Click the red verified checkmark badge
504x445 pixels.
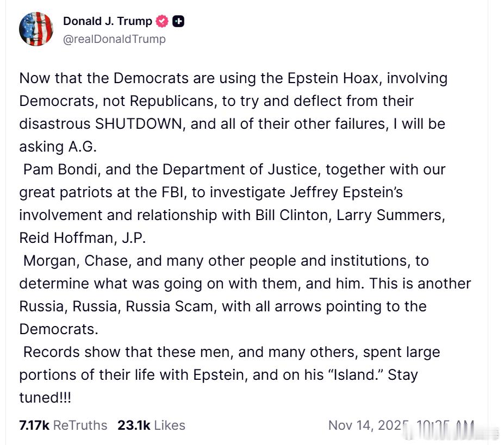(162, 22)
